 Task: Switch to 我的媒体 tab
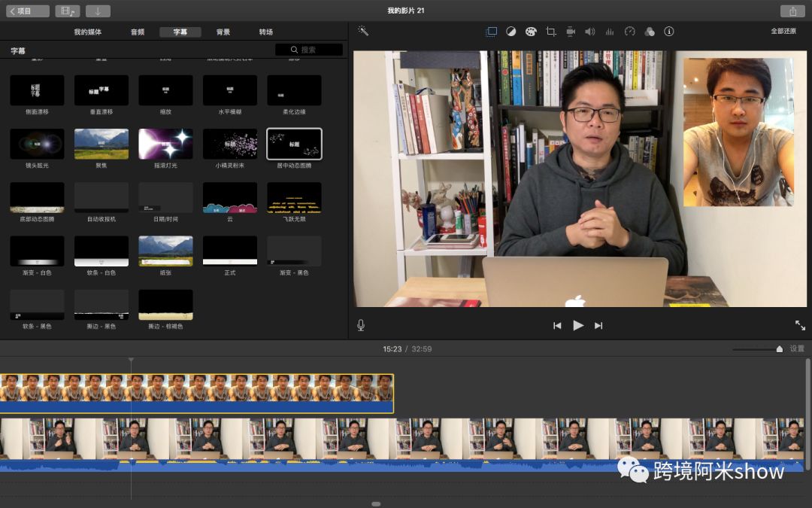[x=87, y=32]
